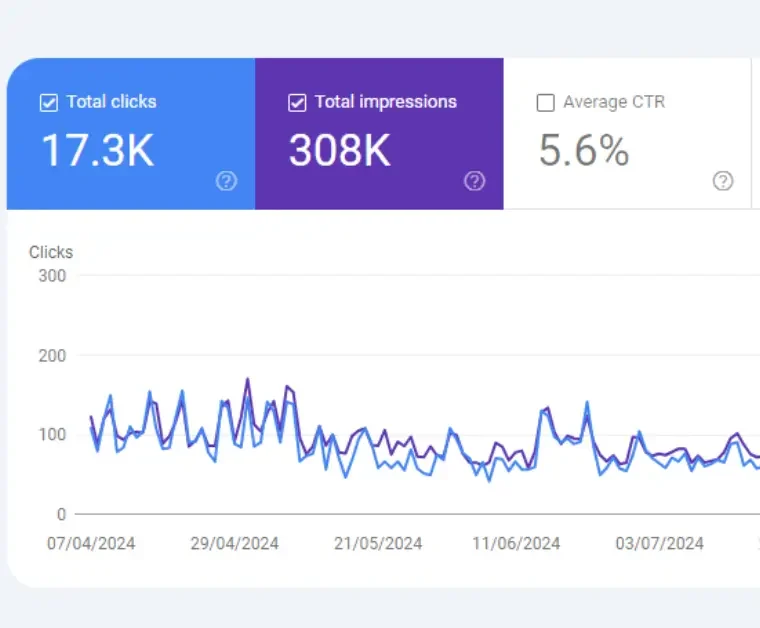Open help icon on Total impressions card
Image resolution: width=760 pixels, height=628 pixels.
point(475,181)
